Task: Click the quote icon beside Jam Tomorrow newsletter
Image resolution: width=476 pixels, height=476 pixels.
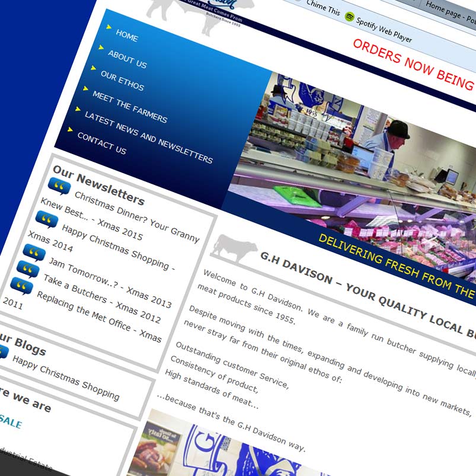Action: 34,253
